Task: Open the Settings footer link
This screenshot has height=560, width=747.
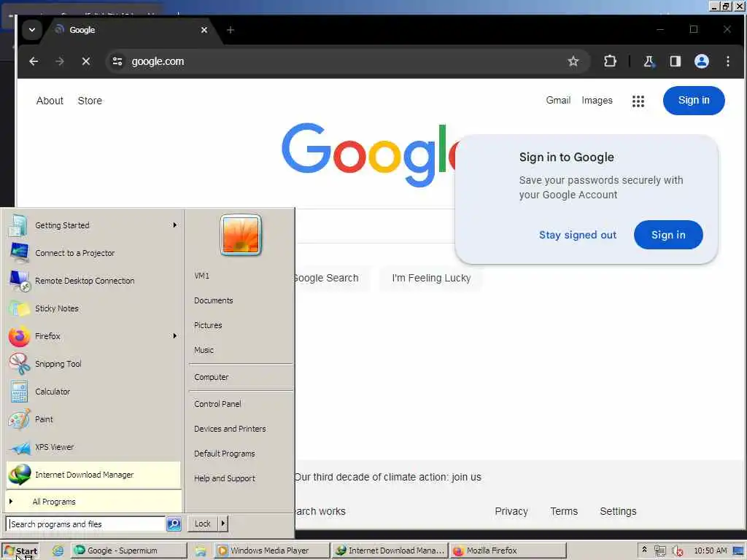Action: click(x=618, y=511)
